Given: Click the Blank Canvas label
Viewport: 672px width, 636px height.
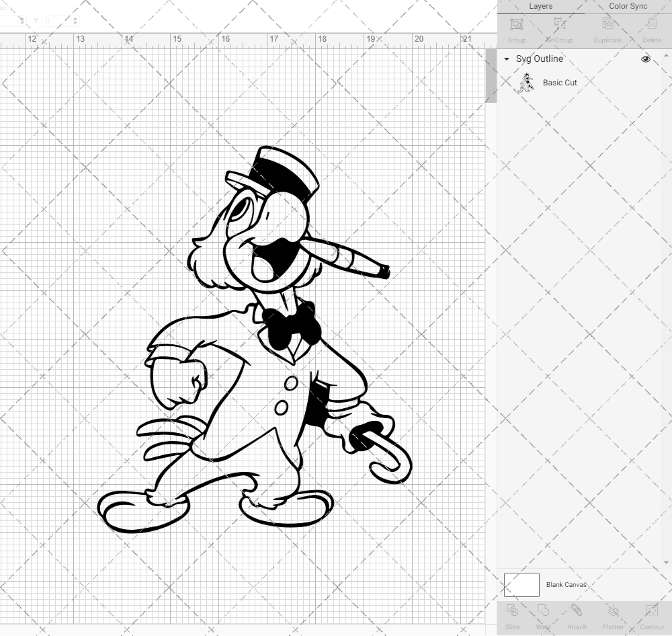Looking at the screenshot, I should tap(568, 584).
